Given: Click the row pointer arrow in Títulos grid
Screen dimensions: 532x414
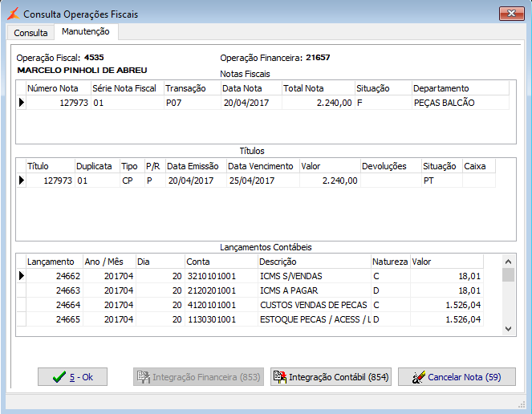Looking at the screenshot, I should click(x=21, y=181).
